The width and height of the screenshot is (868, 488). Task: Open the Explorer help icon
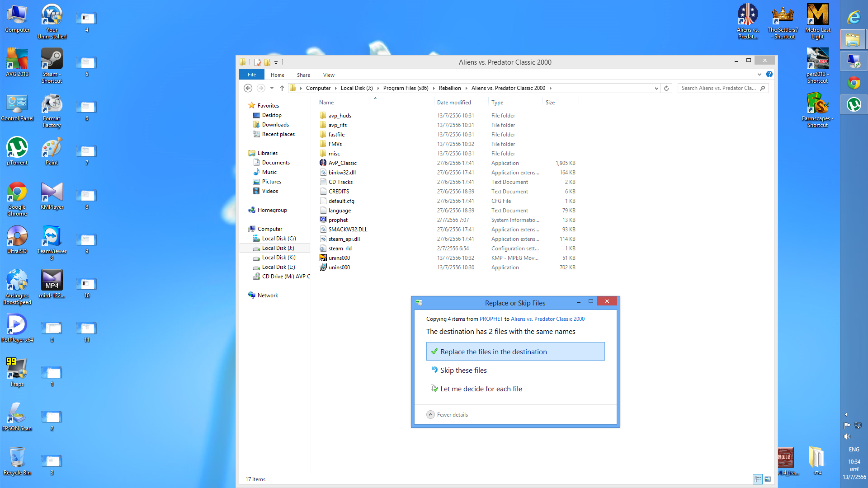[769, 74]
